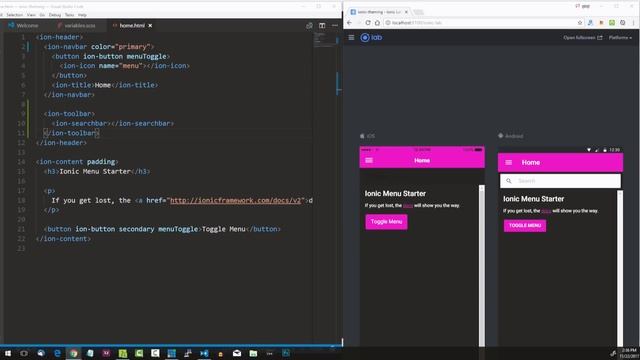
Task: Close the Ionic theming browser tab
Action: click(406, 12)
